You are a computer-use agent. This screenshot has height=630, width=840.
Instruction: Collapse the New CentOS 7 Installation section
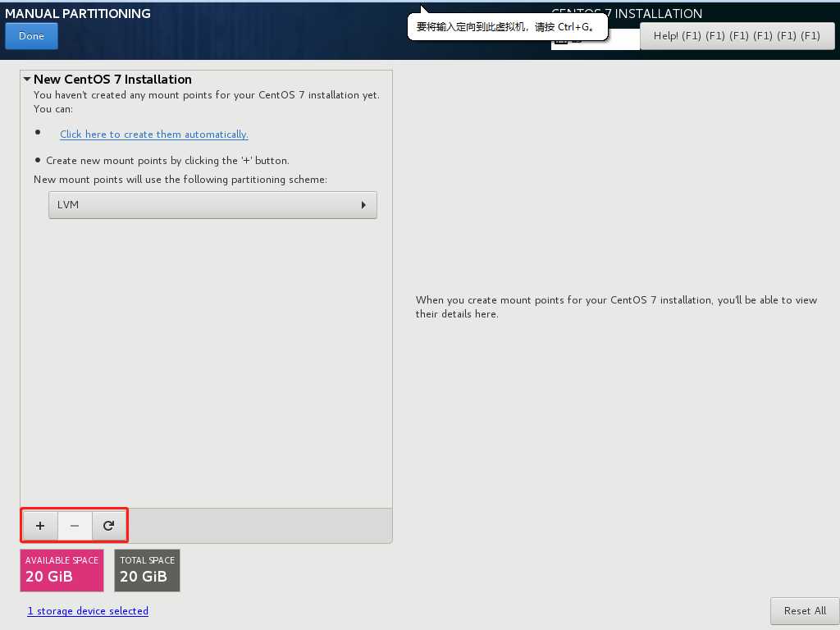tap(27, 79)
